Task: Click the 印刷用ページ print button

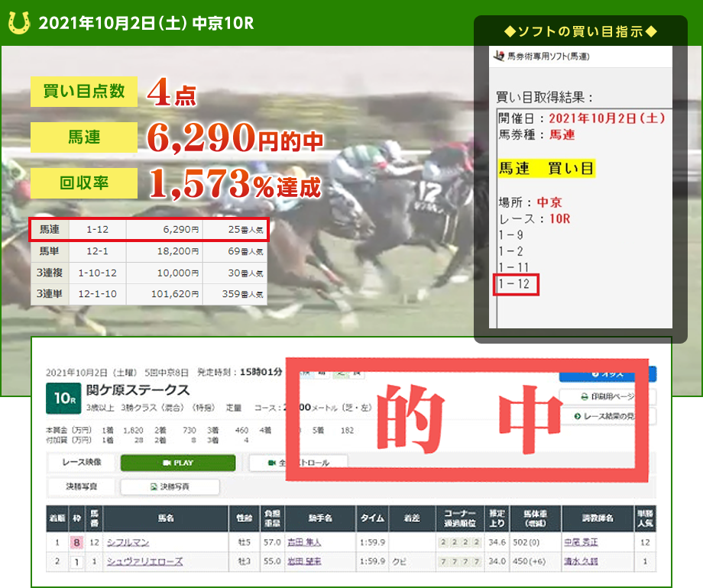Action: point(607,397)
